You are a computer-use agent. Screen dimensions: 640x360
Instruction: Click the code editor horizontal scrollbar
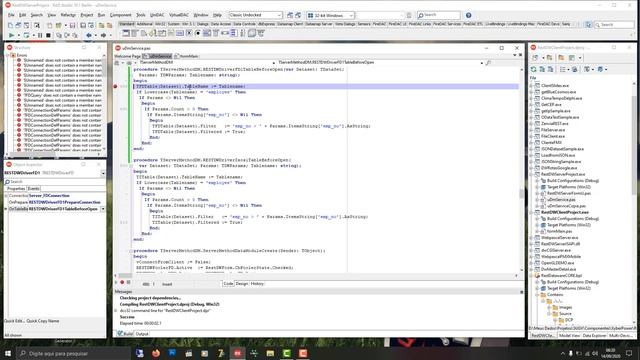[x=317, y=276]
